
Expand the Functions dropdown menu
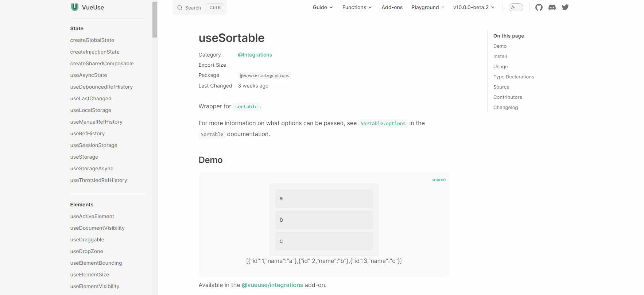click(x=357, y=7)
